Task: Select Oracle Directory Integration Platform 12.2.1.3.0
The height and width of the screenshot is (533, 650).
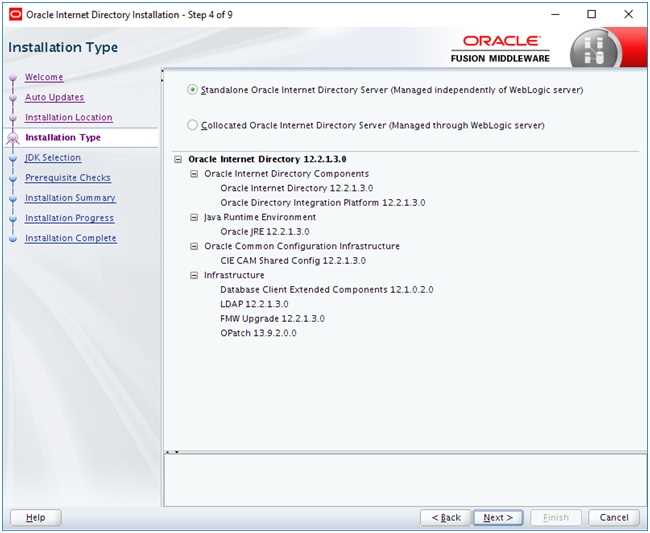Action: (x=323, y=203)
